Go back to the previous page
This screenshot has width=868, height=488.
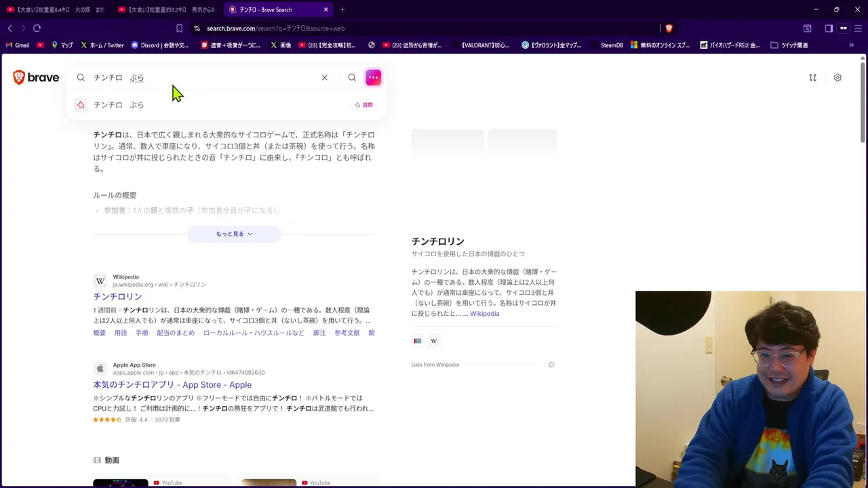click(10, 28)
